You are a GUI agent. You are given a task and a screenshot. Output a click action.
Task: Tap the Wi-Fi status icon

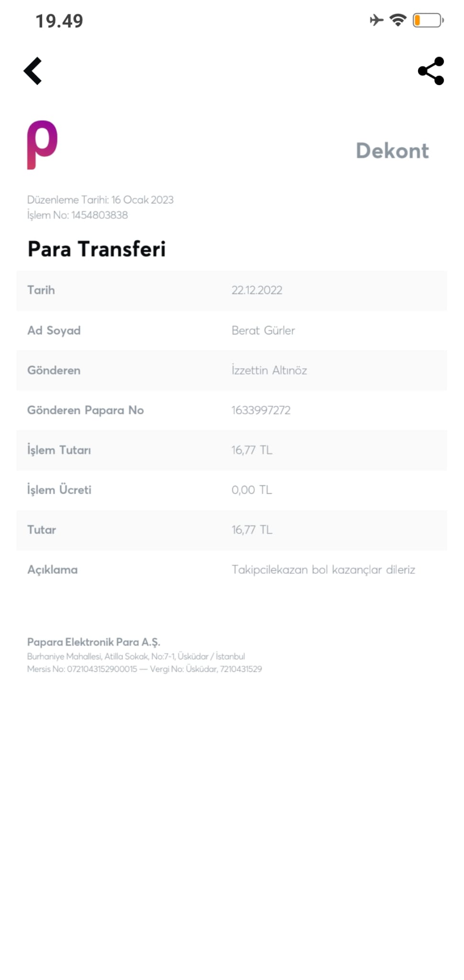(398, 20)
